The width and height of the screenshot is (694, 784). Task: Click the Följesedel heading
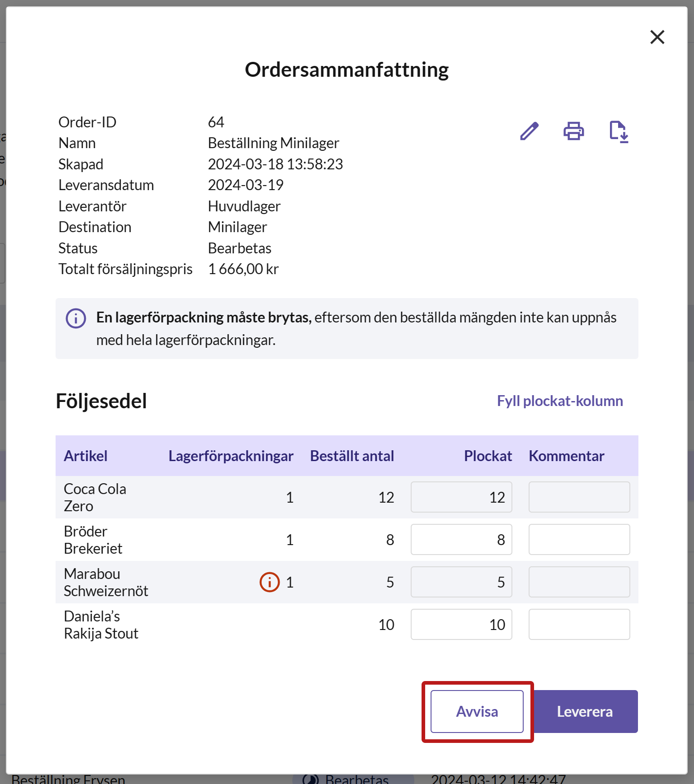click(x=101, y=401)
